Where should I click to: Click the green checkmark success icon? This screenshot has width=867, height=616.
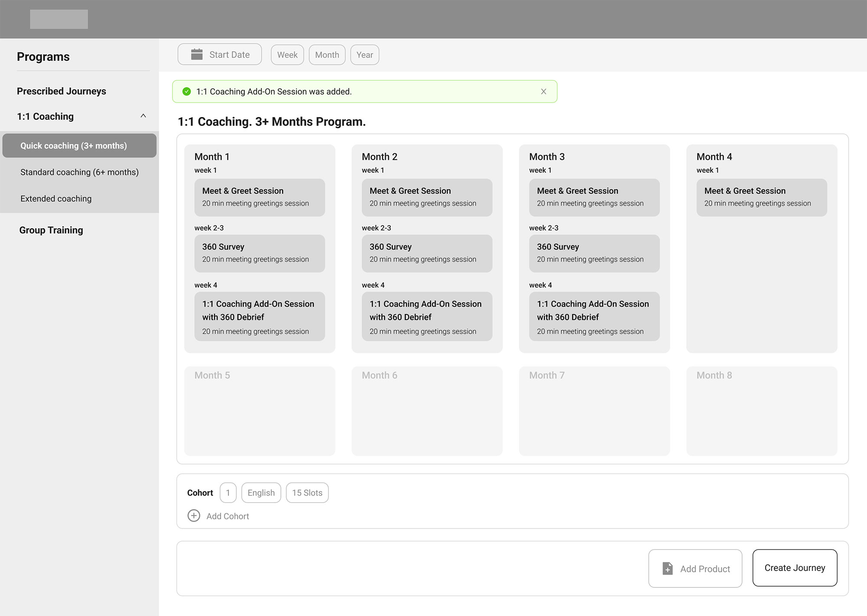tap(187, 91)
